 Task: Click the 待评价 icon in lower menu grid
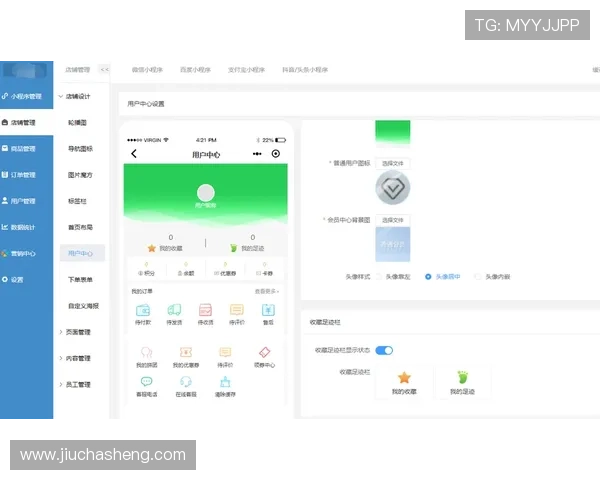225,352
